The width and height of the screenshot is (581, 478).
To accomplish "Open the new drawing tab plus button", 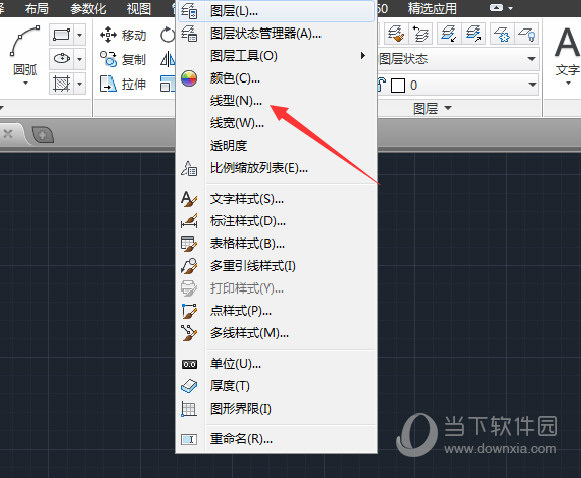I will (x=43, y=135).
